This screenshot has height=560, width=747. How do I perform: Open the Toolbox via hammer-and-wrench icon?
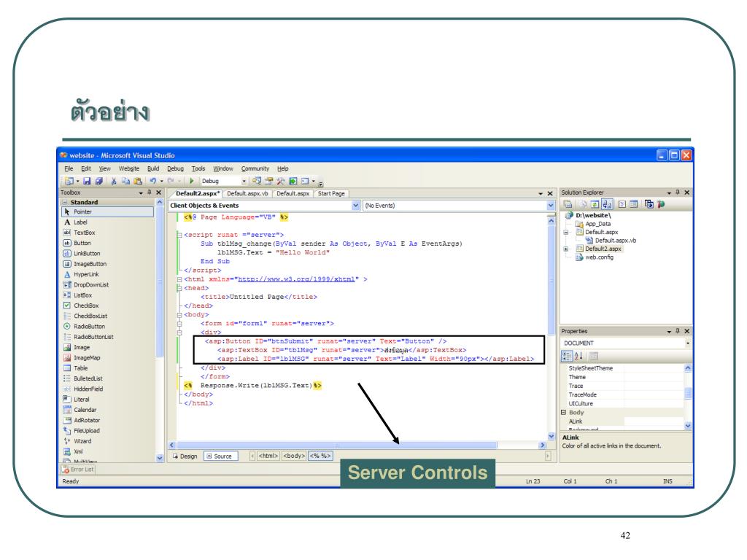coord(281,181)
